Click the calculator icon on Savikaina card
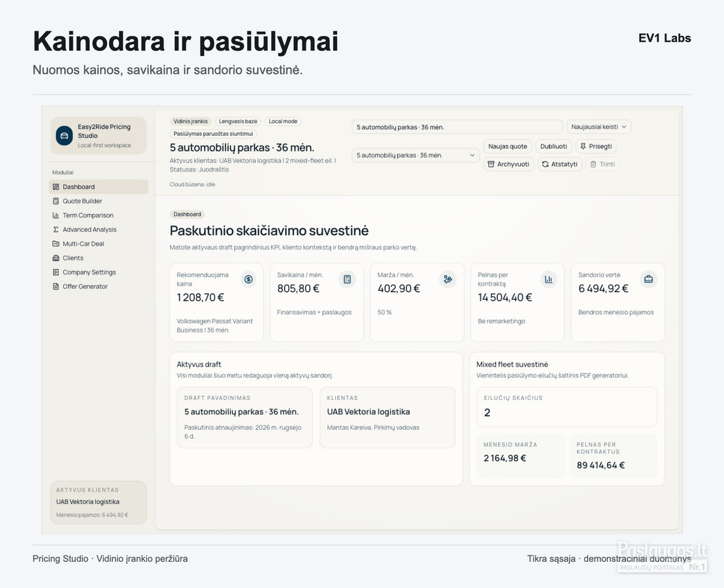Image resolution: width=724 pixels, height=588 pixels. tap(347, 279)
